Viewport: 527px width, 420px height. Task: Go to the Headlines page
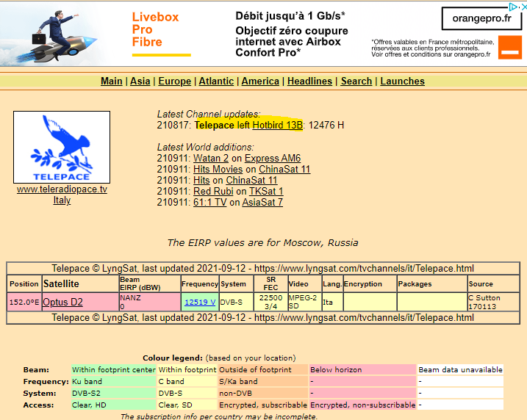pos(309,82)
